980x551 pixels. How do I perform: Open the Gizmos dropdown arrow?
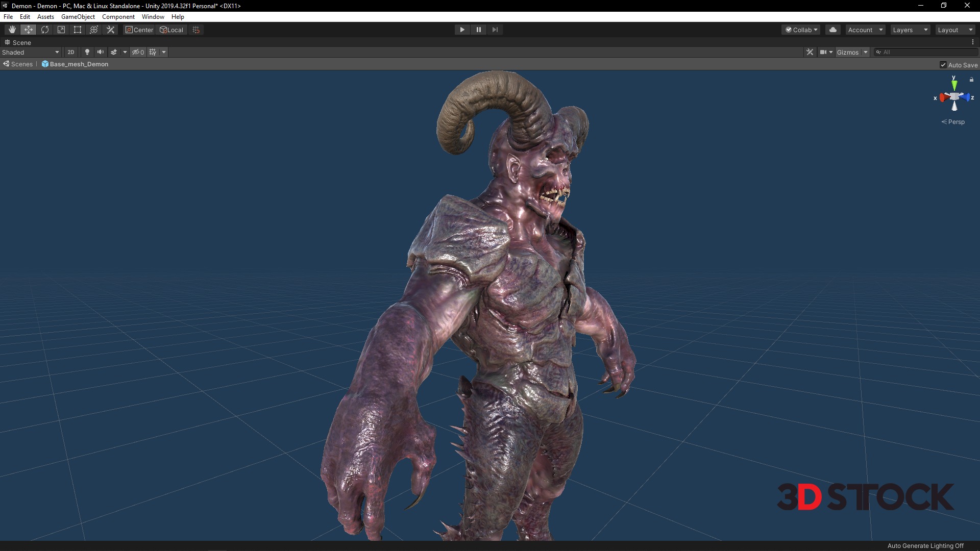pos(865,52)
